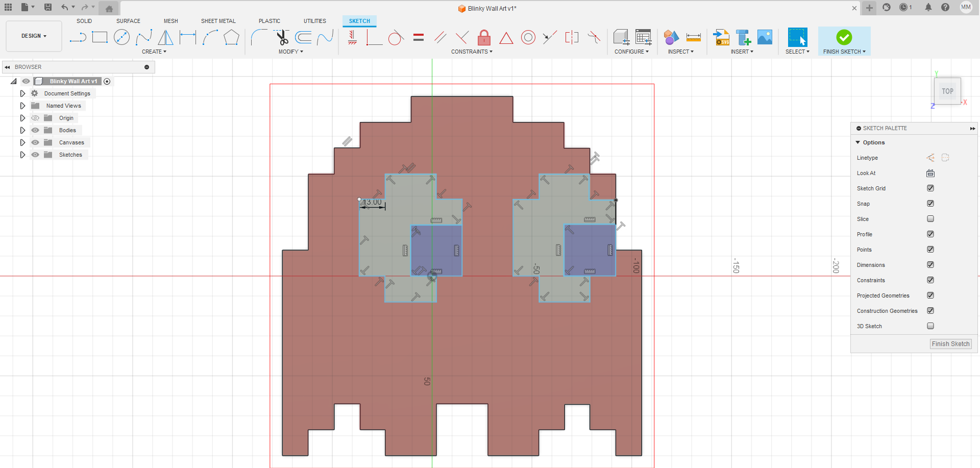Screen dimensions: 980x468
Task: Enable the Slice checkbox
Action: coord(930,219)
